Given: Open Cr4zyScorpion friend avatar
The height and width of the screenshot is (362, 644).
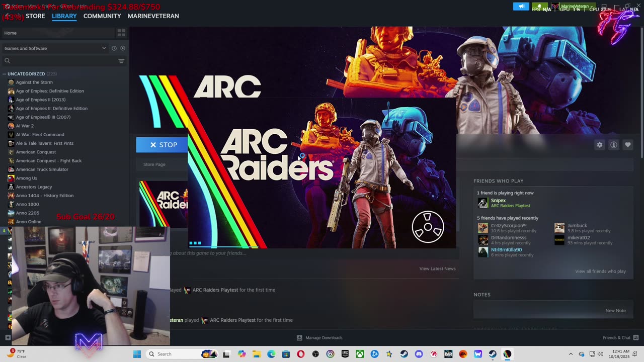Looking at the screenshot, I should pyautogui.click(x=483, y=228).
